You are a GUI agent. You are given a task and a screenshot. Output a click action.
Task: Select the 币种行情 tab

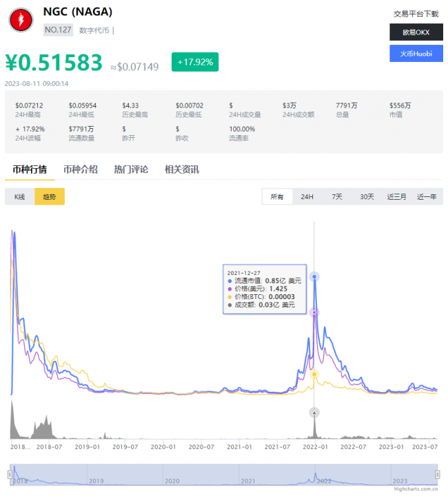30,169
